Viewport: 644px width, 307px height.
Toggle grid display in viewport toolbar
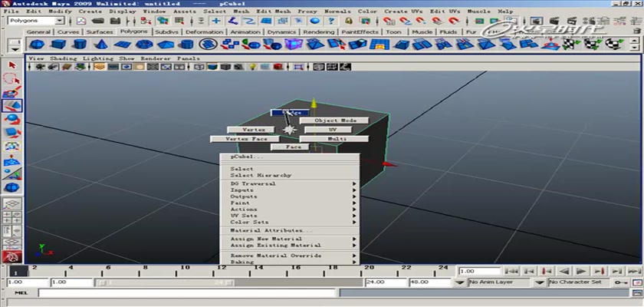[x=100, y=67]
